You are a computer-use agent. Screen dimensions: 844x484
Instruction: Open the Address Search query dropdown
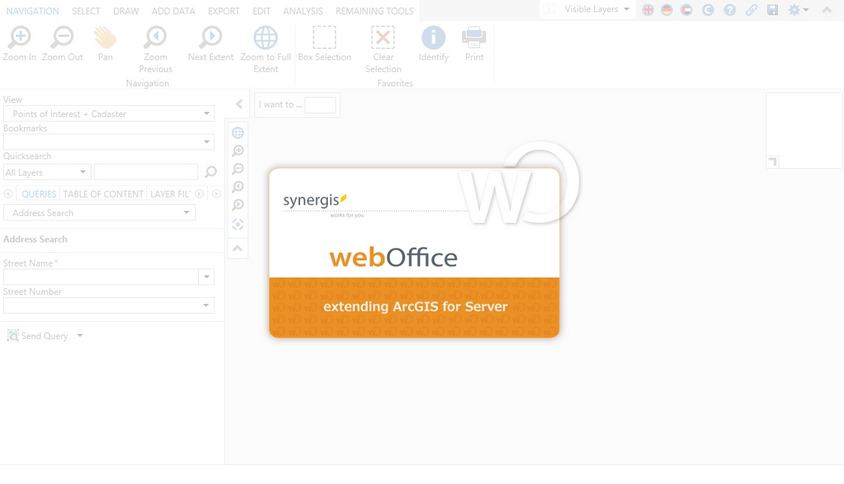[99, 213]
